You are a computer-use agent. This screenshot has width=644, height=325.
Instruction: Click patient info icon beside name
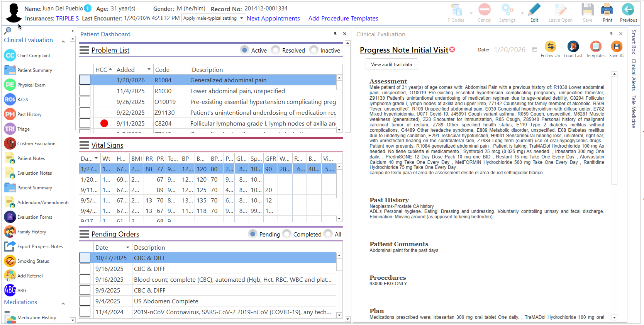click(88, 8)
